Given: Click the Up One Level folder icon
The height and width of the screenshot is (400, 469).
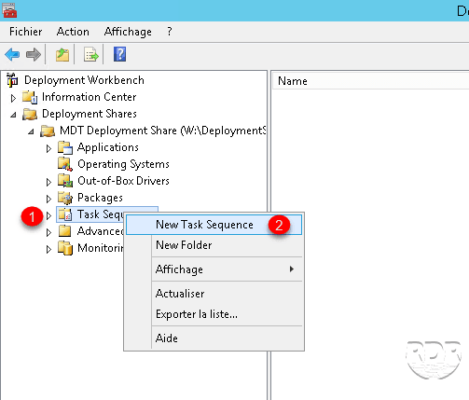Looking at the screenshot, I should (x=62, y=55).
